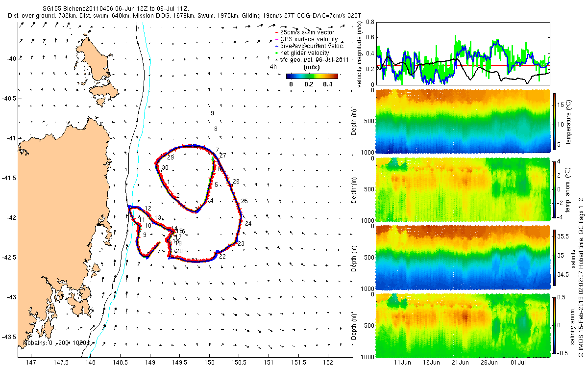Click the '11Jun' date tick label

[403, 362]
